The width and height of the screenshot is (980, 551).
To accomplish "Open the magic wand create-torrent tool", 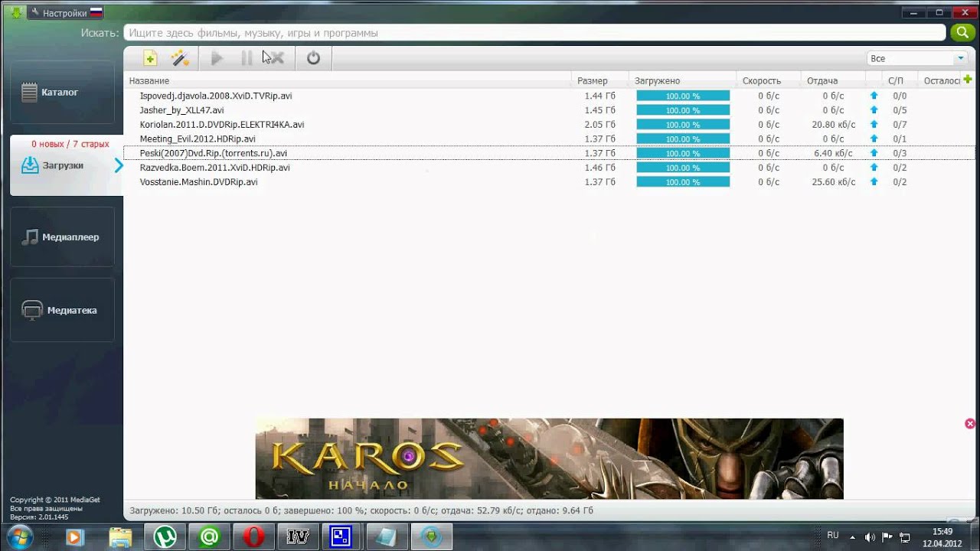I will click(x=180, y=58).
